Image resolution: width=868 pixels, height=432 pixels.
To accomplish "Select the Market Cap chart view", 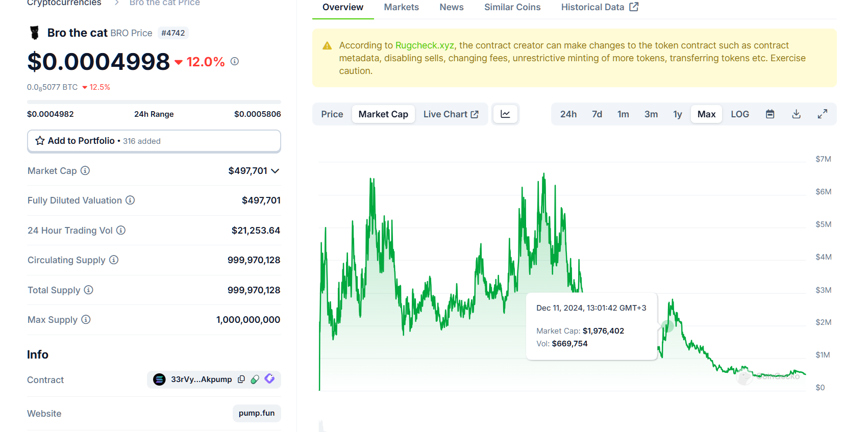I will pyautogui.click(x=383, y=114).
